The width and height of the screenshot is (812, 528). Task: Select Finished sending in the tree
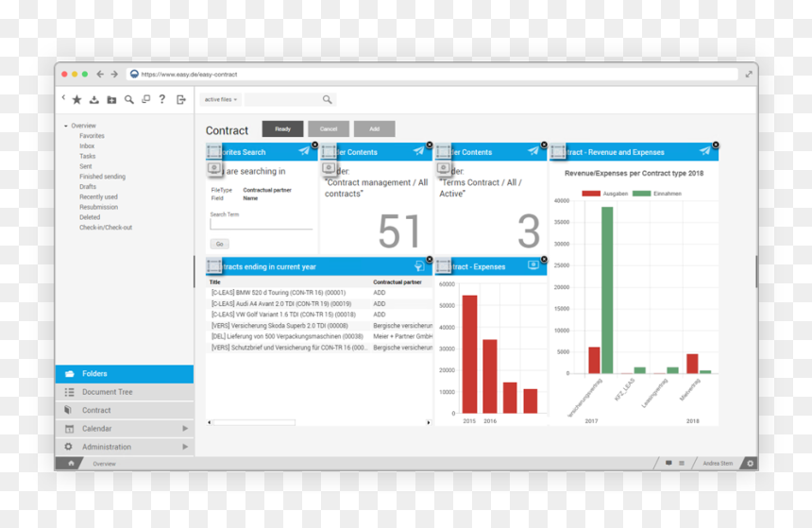103,177
